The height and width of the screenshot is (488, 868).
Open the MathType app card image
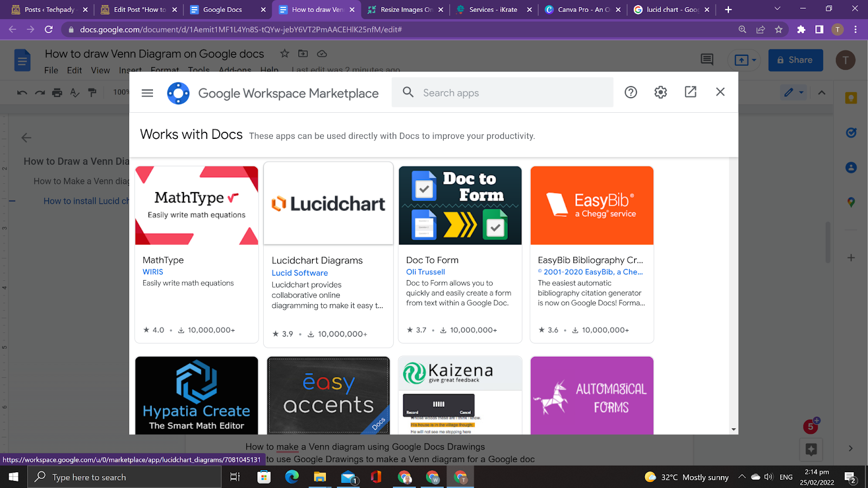(196, 206)
